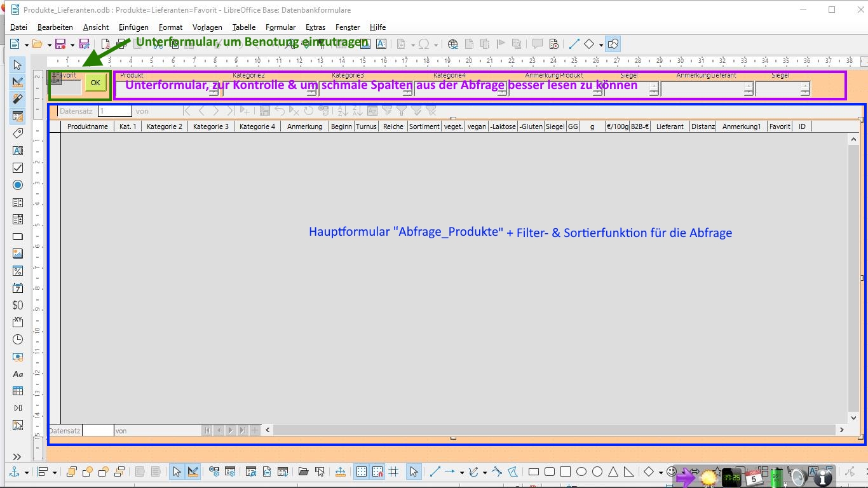Select the Option Button control tool
Viewport: 868px width, 488px height.
pos(17,185)
